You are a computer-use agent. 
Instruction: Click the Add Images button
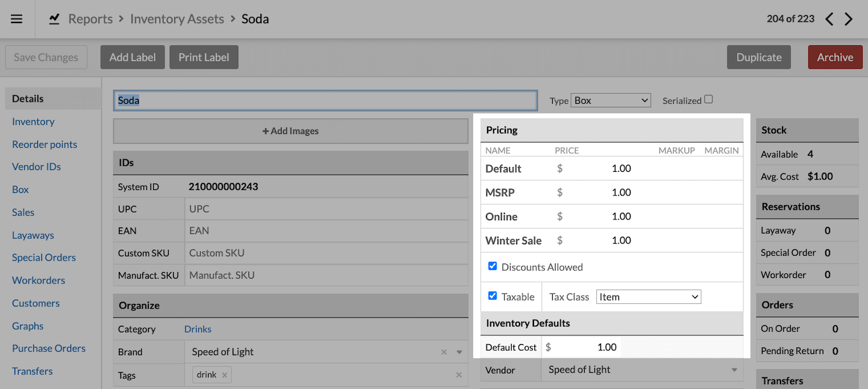pos(291,131)
